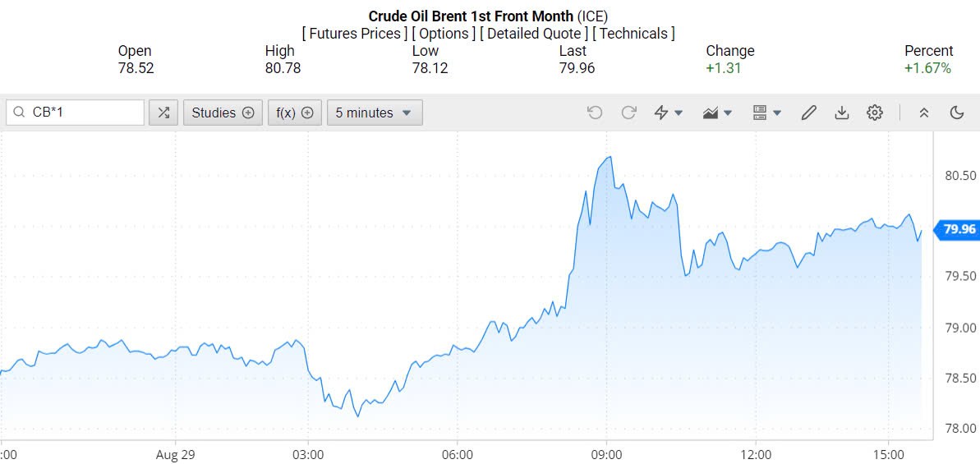The image size is (980, 464).
Task: Download the chart
Action: pos(841,113)
